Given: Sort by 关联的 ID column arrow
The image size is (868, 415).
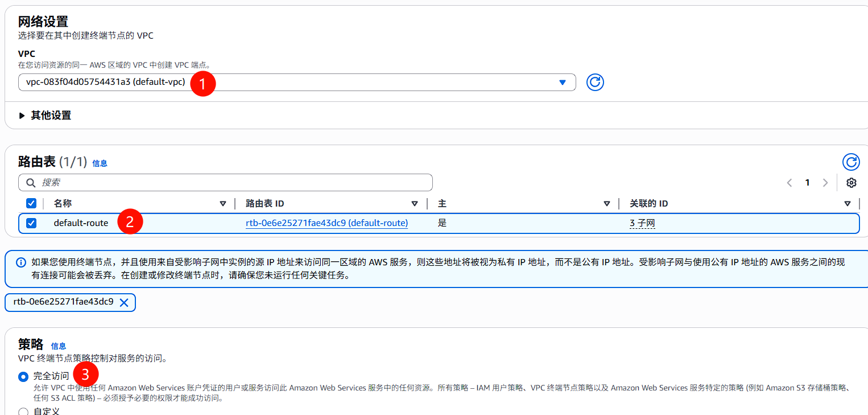Looking at the screenshot, I should coord(848,204).
